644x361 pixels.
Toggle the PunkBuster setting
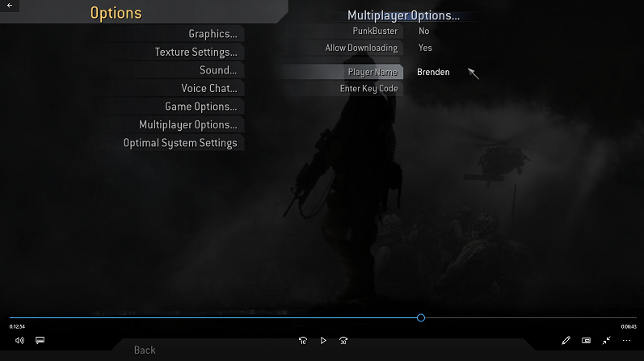(375, 31)
